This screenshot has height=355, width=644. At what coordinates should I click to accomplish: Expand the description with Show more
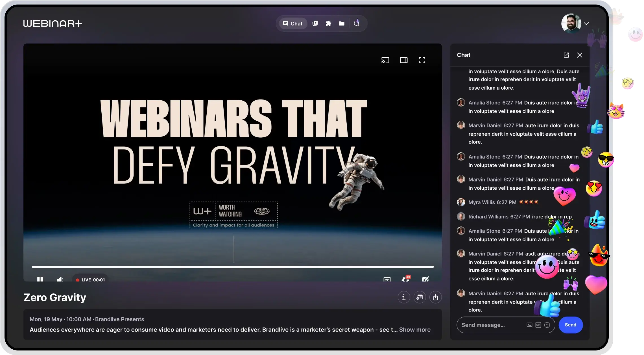coord(415,330)
